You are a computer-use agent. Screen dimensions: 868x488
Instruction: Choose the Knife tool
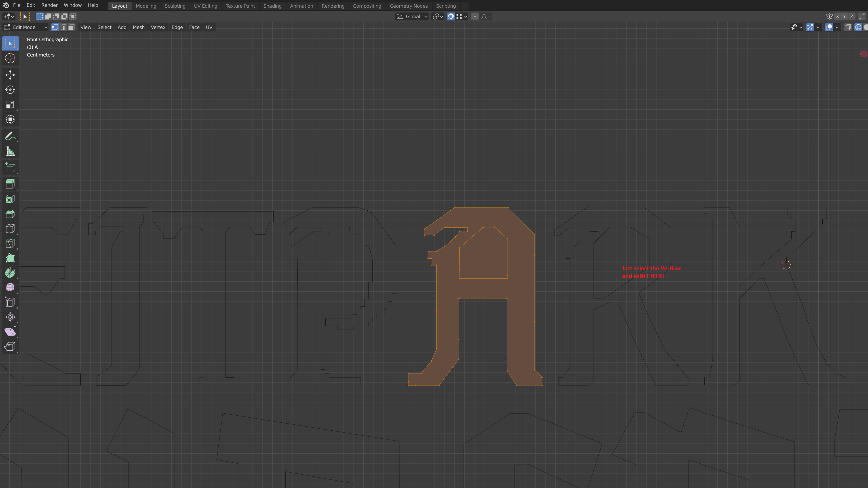point(10,244)
